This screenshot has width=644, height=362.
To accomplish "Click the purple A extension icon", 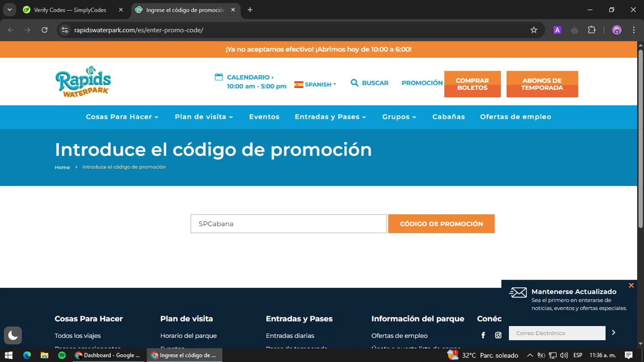I will [x=557, y=30].
